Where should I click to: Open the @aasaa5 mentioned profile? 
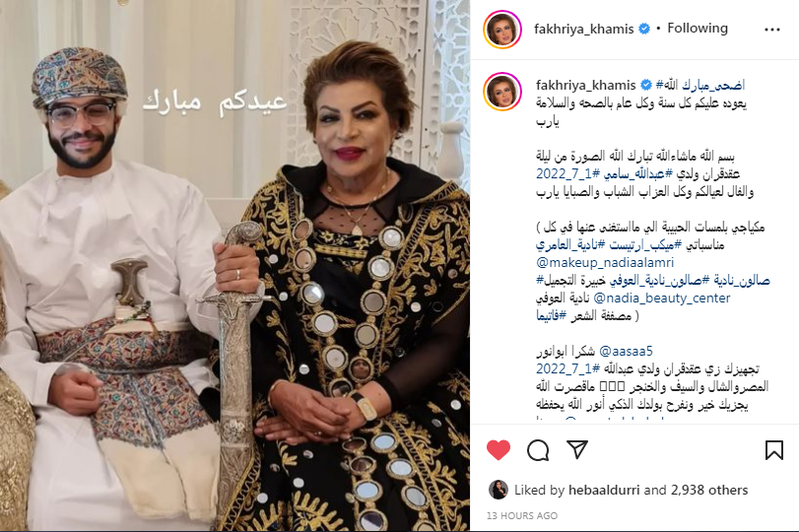627,351
